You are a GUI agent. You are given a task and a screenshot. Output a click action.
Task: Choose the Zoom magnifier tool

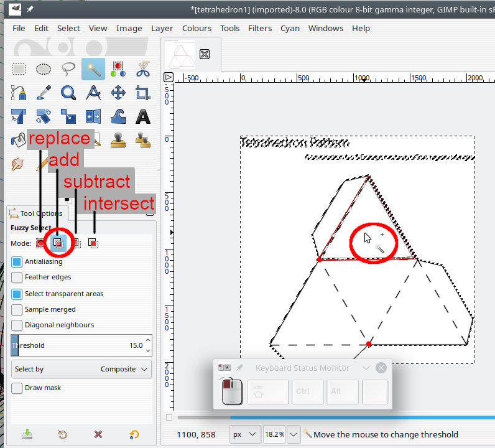(68, 93)
